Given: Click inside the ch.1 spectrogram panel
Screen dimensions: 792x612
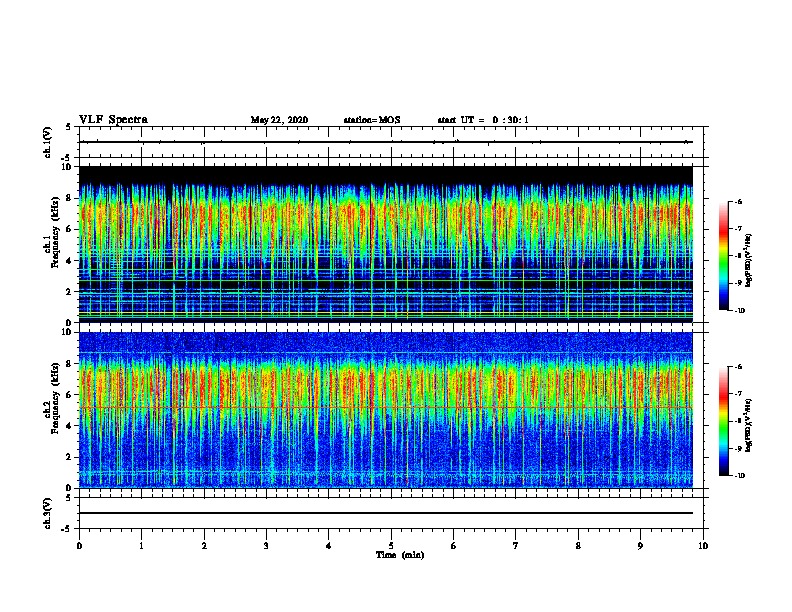Looking at the screenshot, I should tap(386, 244).
